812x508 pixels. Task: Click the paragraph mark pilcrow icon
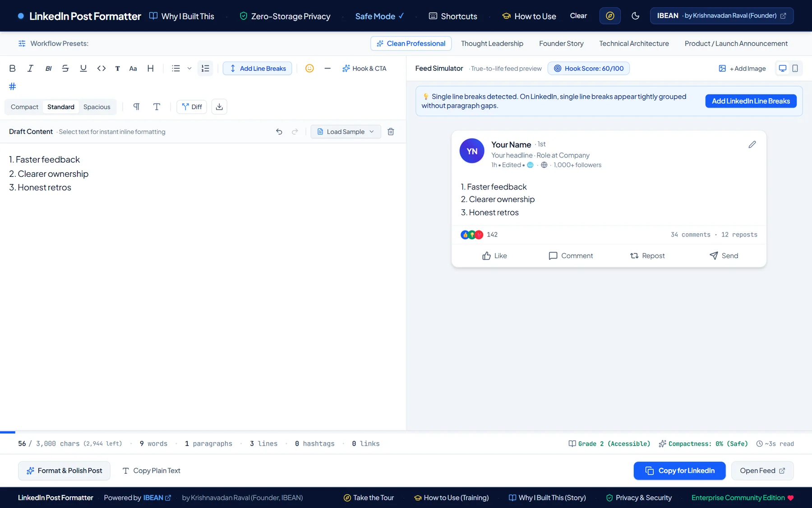point(136,107)
